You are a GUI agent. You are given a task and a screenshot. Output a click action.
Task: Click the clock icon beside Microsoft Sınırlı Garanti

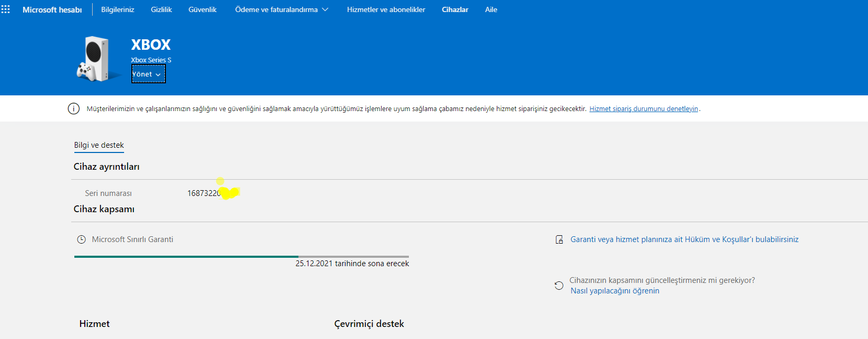pos(81,239)
